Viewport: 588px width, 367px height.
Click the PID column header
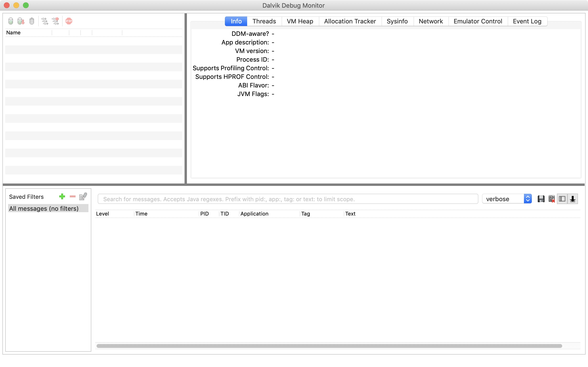209,214
